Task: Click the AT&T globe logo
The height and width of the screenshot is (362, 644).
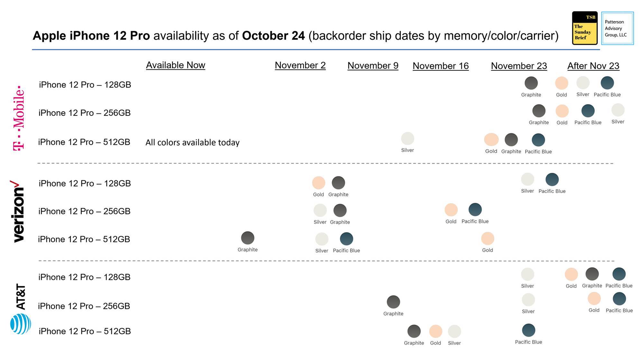Action: [x=21, y=324]
